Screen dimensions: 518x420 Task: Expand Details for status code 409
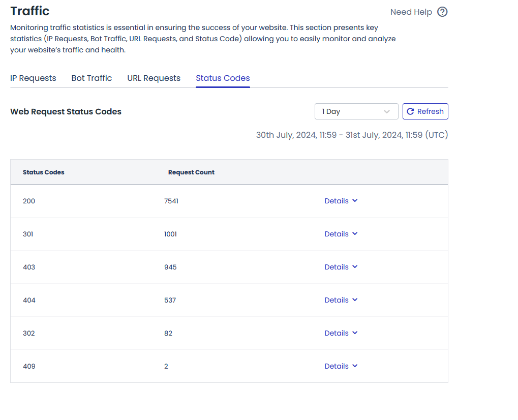click(x=341, y=366)
